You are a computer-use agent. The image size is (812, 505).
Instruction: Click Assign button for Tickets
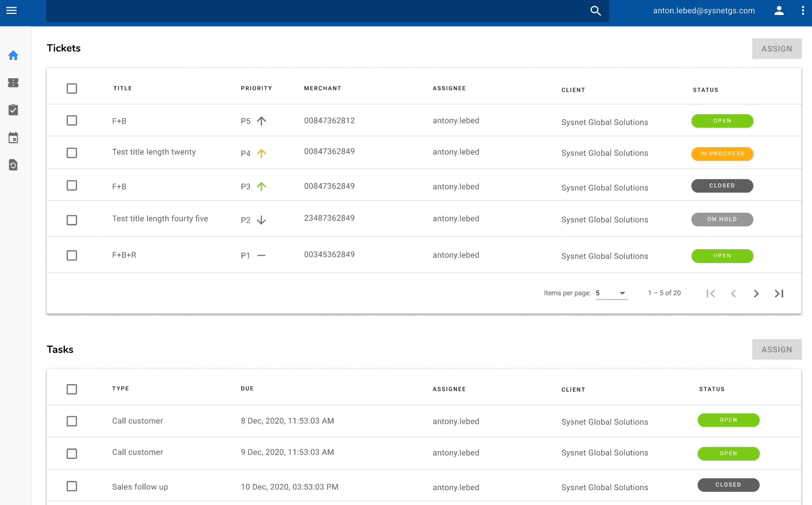click(777, 49)
